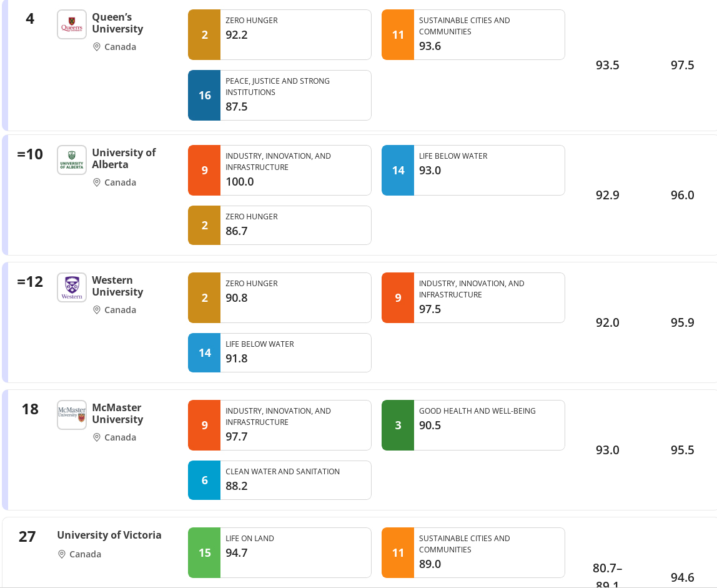Click orange SDG 9 swatch scoring 100.0

coord(204,170)
